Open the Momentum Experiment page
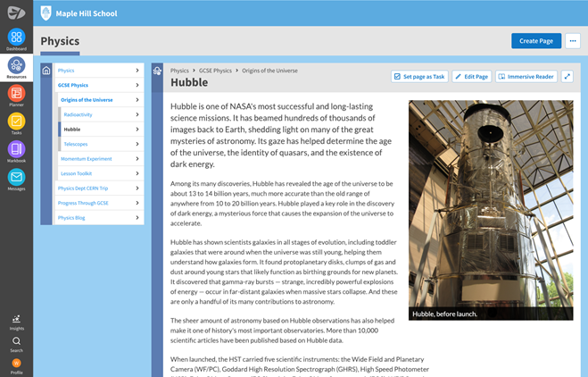The width and height of the screenshot is (588, 377). [x=87, y=159]
